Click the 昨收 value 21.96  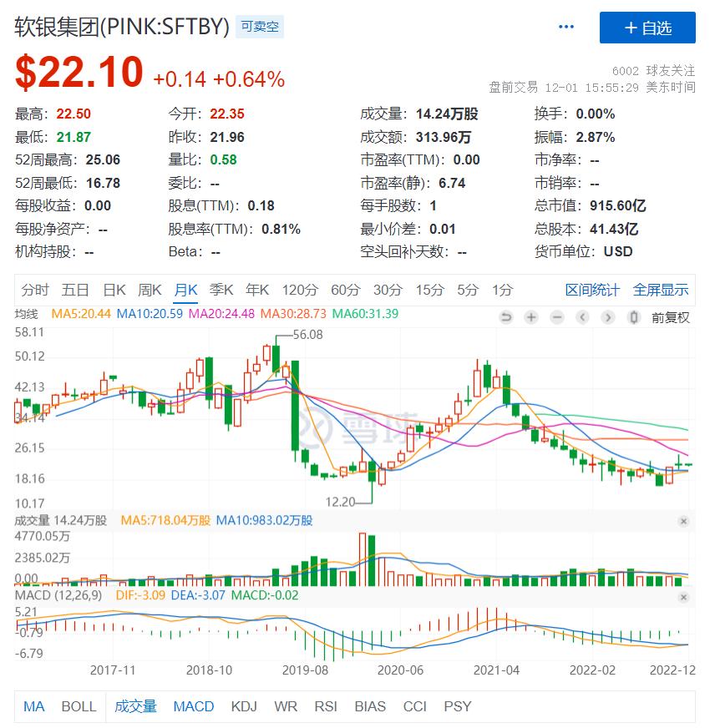coord(227,137)
